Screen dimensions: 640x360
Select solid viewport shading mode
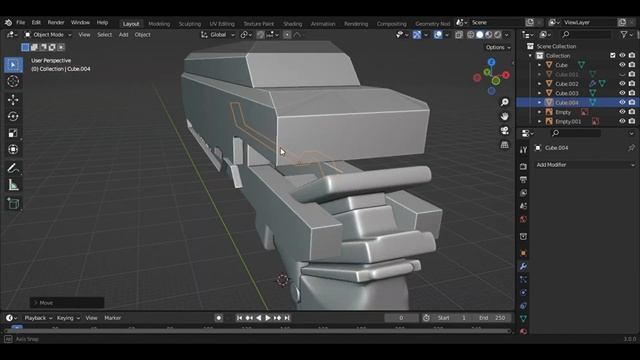click(x=480, y=35)
